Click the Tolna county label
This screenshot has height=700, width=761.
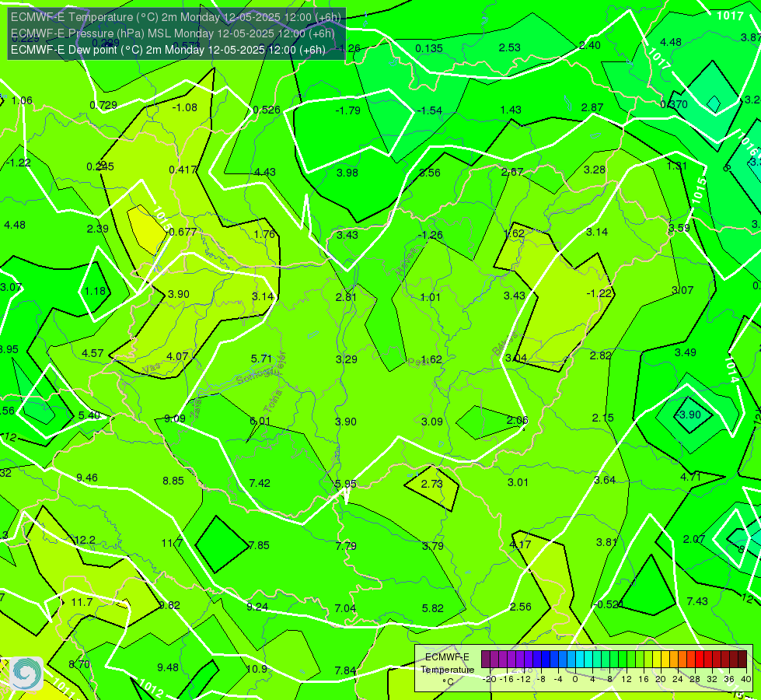click(x=274, y=401)
